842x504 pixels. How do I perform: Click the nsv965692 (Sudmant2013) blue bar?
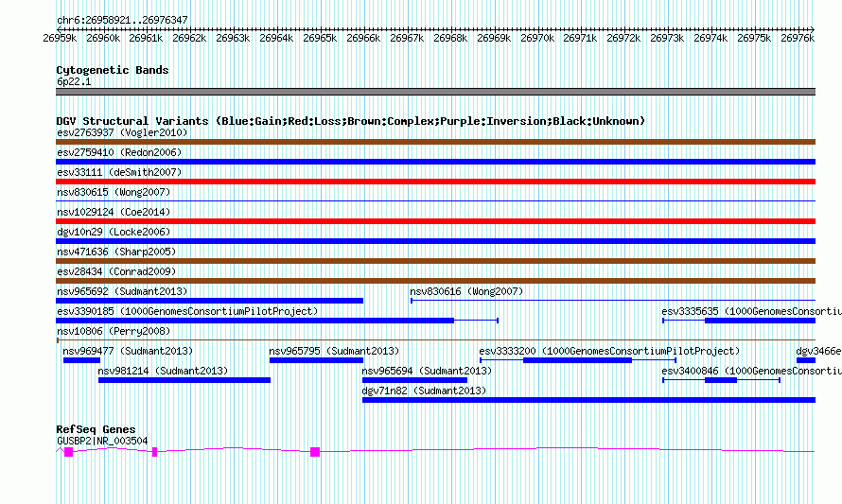click(x=209, y=301)
